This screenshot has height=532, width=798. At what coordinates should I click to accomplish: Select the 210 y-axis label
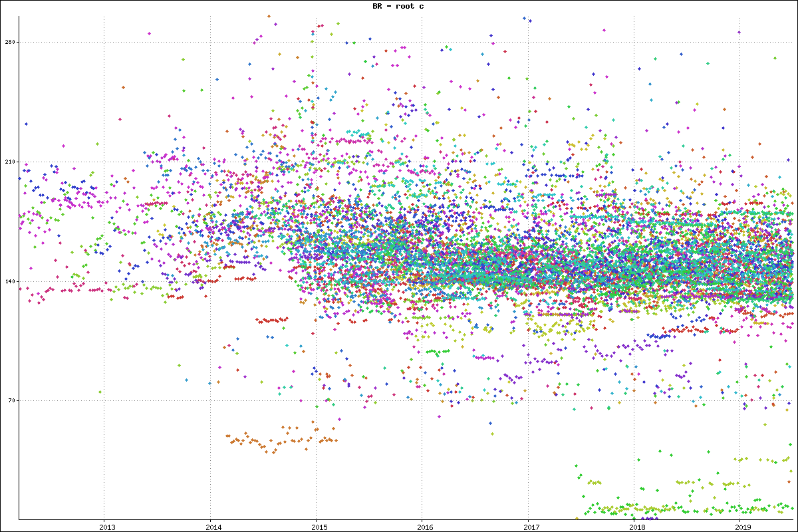(x=9, y=162)
